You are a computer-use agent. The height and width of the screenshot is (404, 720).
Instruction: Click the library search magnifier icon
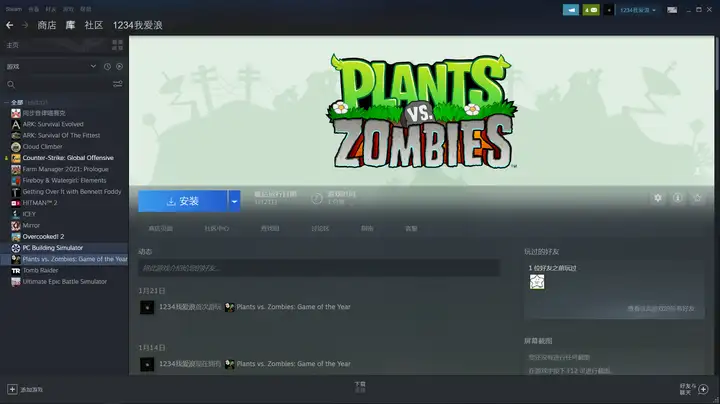tap(11, 84)
